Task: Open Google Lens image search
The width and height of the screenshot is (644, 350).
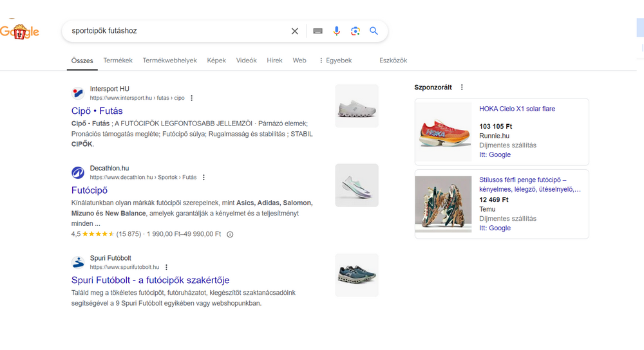Action: click(x=355, y=31)
